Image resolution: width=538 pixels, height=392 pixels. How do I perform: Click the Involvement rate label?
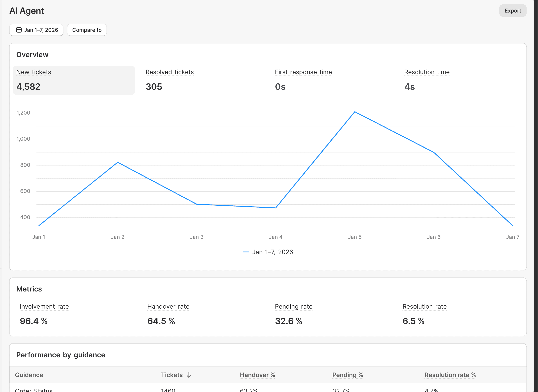point(44,307)
